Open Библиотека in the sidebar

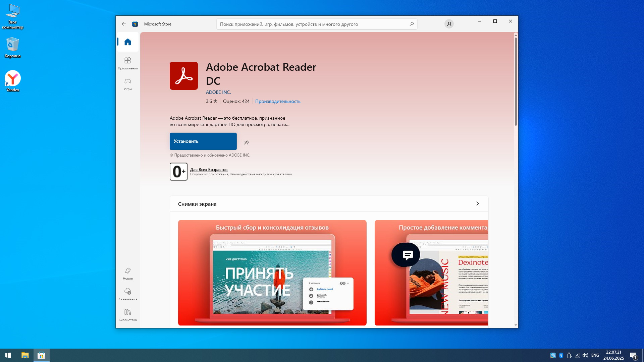[127, 315]
